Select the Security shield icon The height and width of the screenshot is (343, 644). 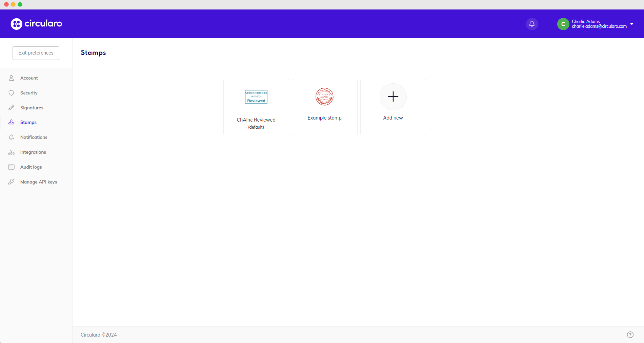[x=12, y=93]
